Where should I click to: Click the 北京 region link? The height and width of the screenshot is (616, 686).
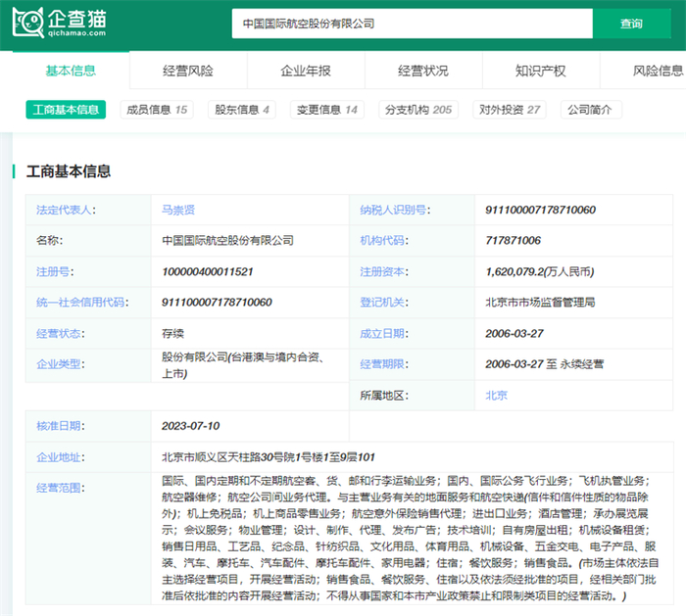tap(496, 396)
